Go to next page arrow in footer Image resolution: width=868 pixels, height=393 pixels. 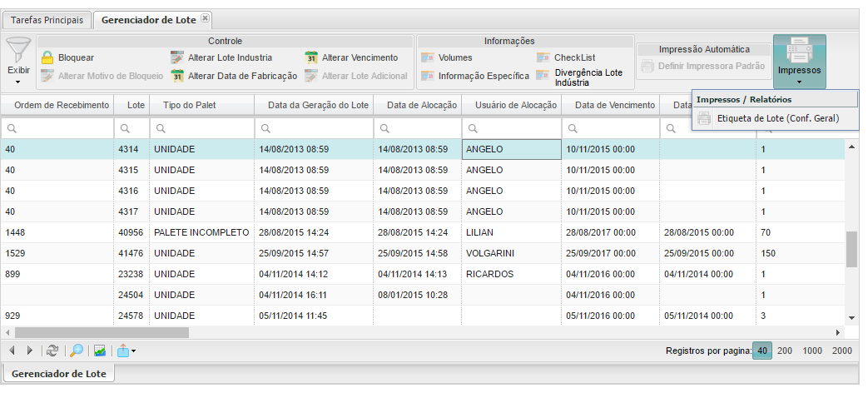(x=30, y=351)
